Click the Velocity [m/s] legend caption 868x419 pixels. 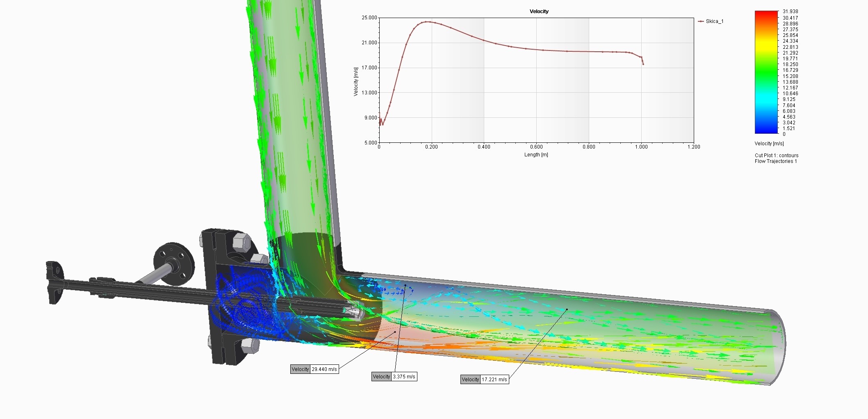point(769,144)
